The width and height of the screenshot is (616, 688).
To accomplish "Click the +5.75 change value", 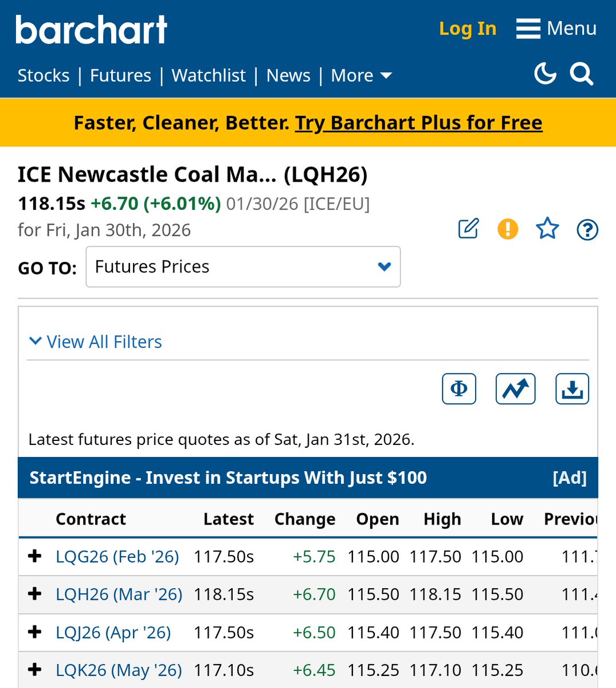I will [x=314, y=556].
